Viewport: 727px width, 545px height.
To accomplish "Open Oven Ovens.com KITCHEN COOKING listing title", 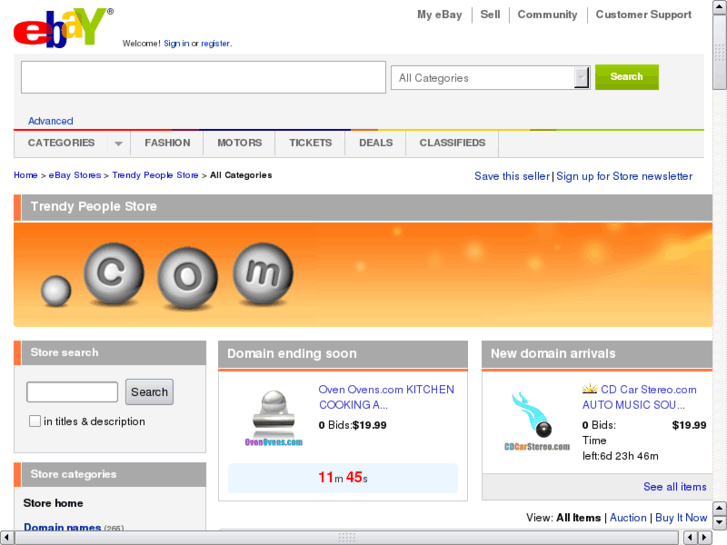I will 386,397.
